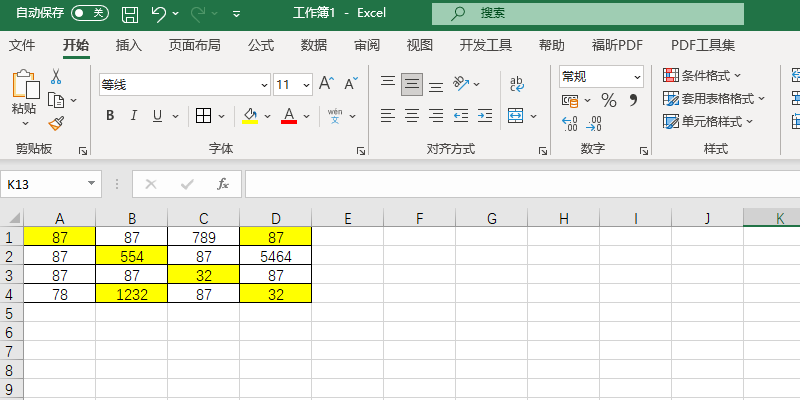Click the Save floppy disk icon
Image resolution: width=800 pixels, height=400 pixels.
[x=130, y=14]
